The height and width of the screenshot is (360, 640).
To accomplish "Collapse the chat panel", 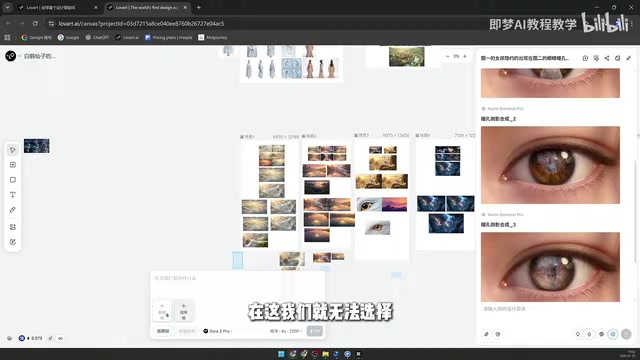I will 629,58.
